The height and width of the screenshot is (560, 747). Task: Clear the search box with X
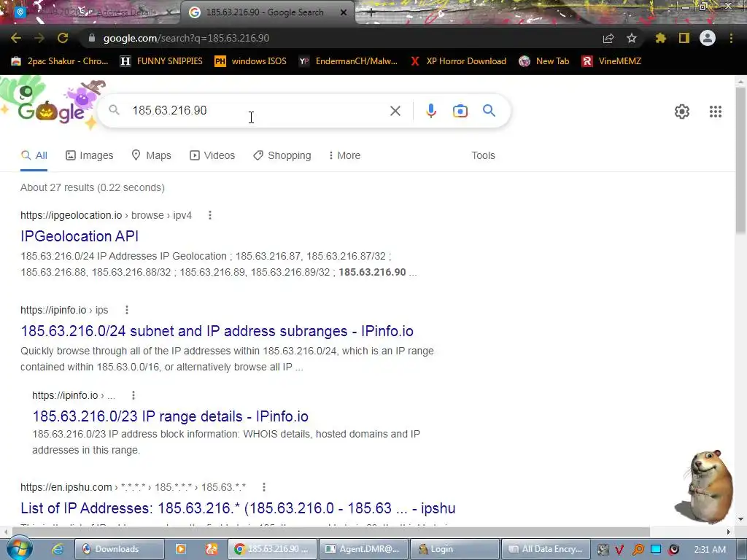click(x=395, y=111)
